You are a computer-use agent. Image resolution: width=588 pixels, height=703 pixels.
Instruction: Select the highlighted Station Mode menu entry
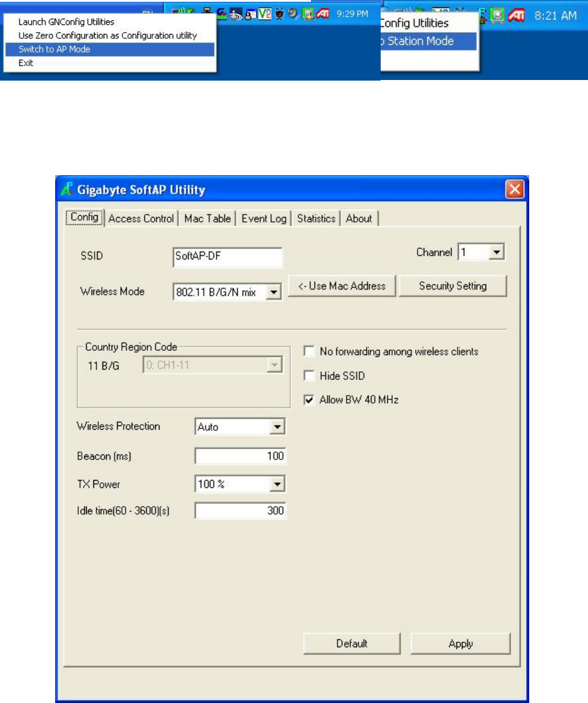[429, 41]
